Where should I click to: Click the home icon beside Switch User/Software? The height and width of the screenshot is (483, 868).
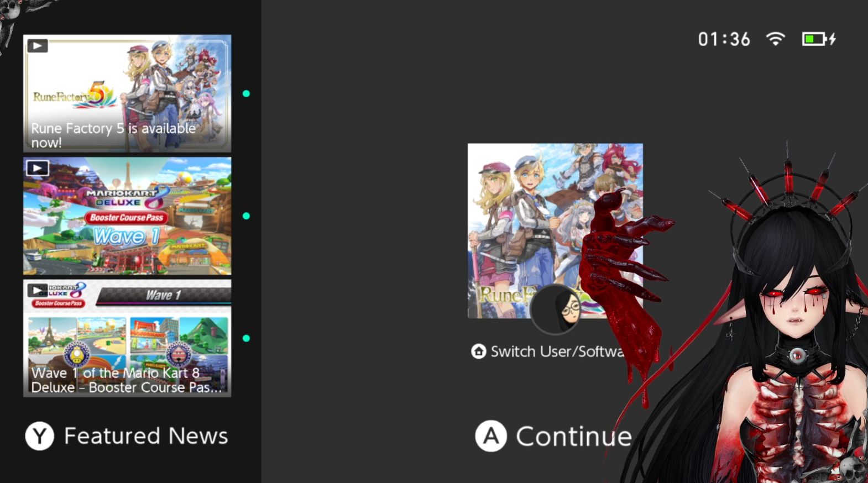[x=479, y=351]
